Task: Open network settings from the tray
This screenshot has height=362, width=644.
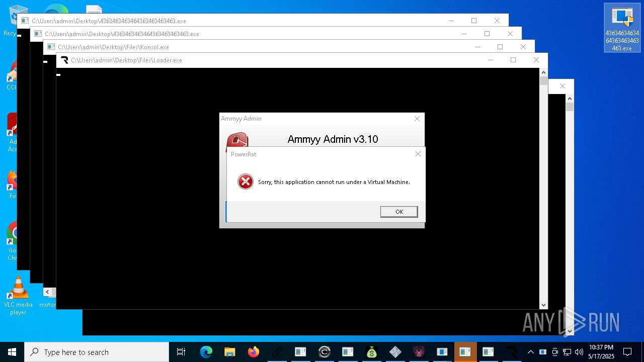Action: tap(567, 352)
